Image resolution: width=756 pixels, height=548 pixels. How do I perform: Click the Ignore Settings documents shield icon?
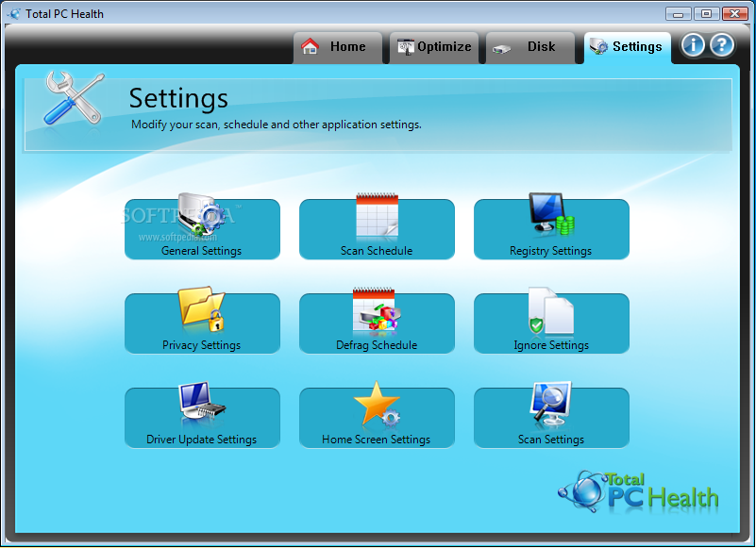point(551,310)
